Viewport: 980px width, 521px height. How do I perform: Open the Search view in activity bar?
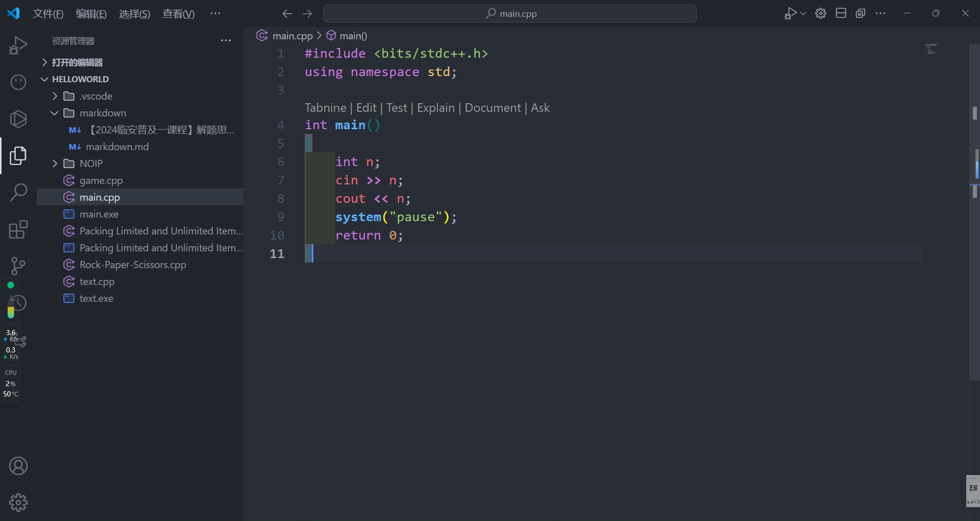18,193
